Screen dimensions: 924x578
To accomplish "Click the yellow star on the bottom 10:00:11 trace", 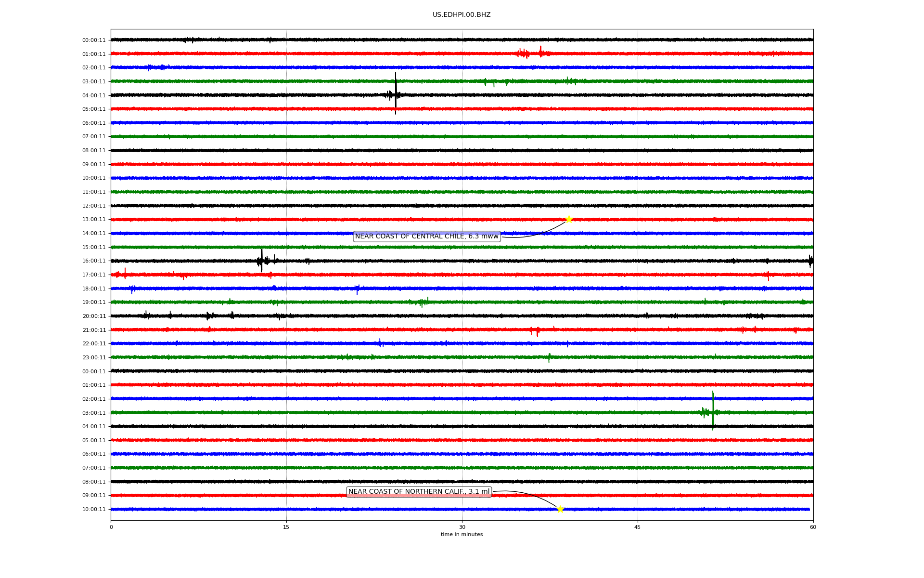I will tap(560, 509).
